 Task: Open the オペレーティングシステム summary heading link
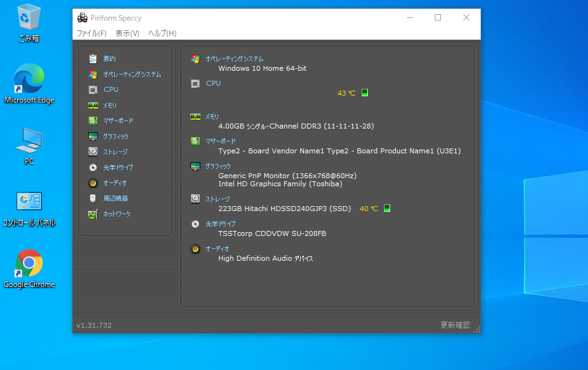[x=234, y=59]
